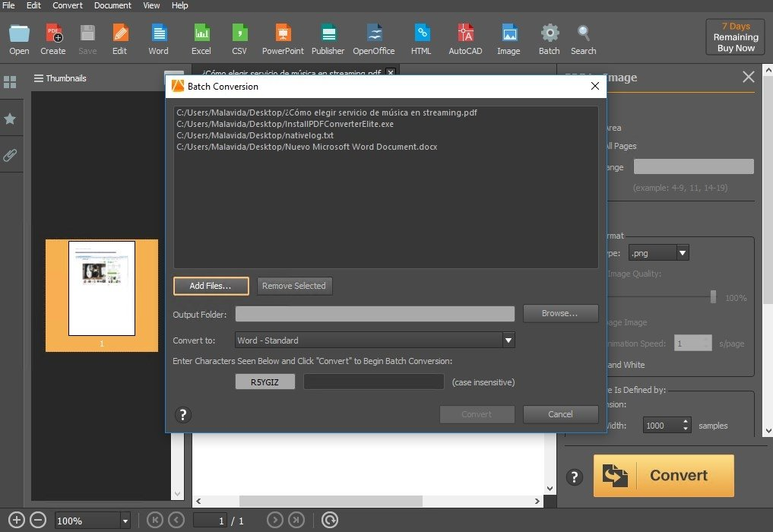The height and width of the screenshot is (532, 773).
Task: Adjust the samples width stepper
Action: click(x=686, y=425)
